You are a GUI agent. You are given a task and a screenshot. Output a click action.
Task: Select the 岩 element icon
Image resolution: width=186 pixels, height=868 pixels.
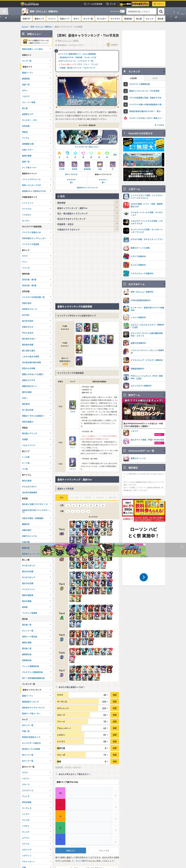click(x=99, y=154)
